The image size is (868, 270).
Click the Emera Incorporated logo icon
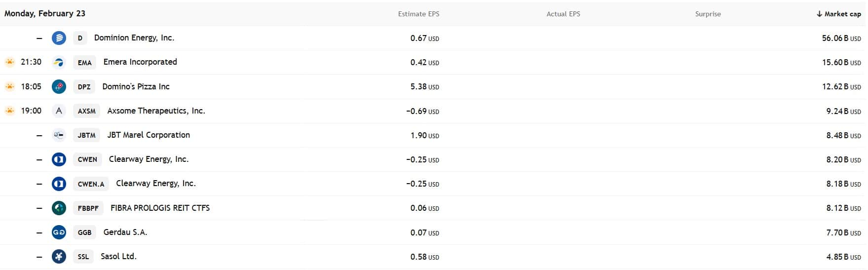[59, 62]
